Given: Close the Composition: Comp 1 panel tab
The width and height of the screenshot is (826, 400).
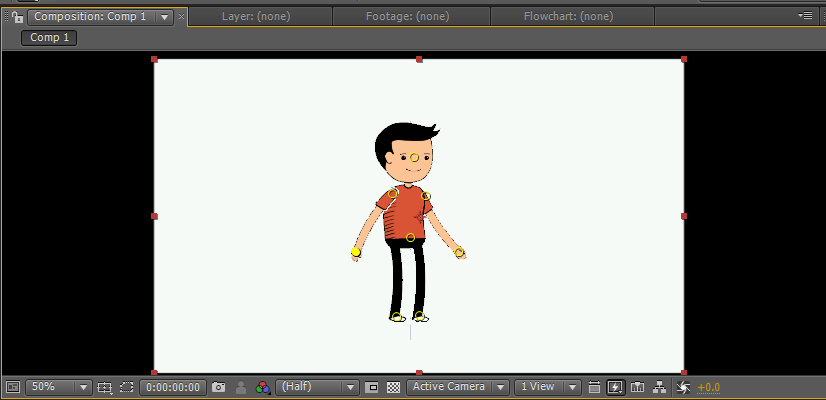Looking at the screenshot, I should 181,17.
